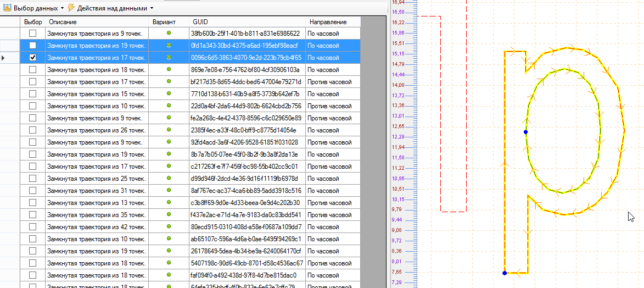Click the ruler value 15,15
Viewport: 644px width, 288px height.
tap(398, 53)
